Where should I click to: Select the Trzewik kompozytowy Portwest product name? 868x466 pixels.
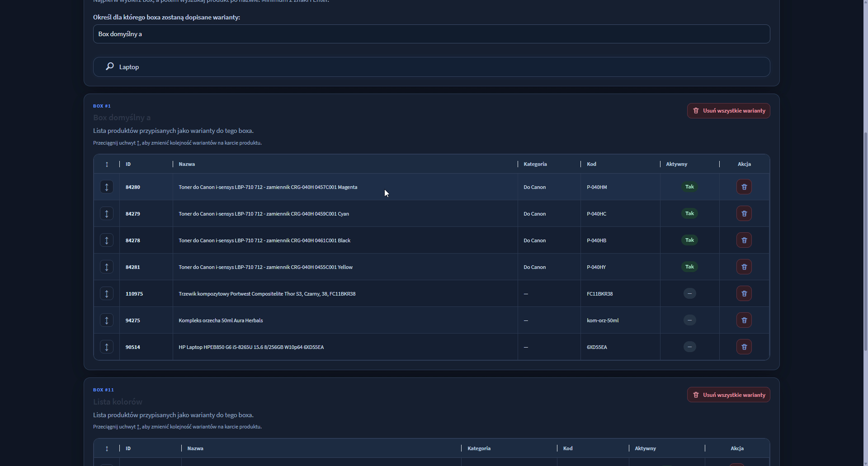(267, 294)
